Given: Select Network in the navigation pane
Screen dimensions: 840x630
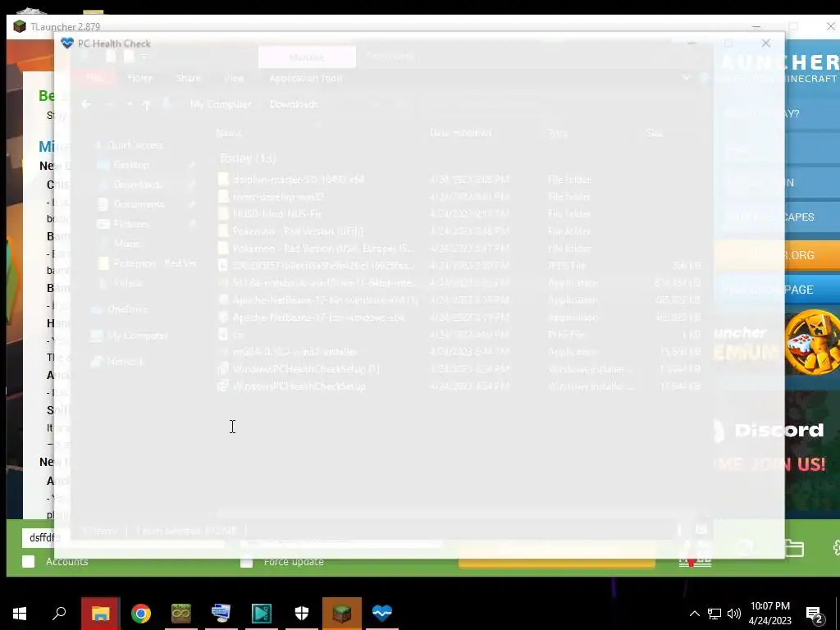Looking at the screenshot, I should [126, 362].
